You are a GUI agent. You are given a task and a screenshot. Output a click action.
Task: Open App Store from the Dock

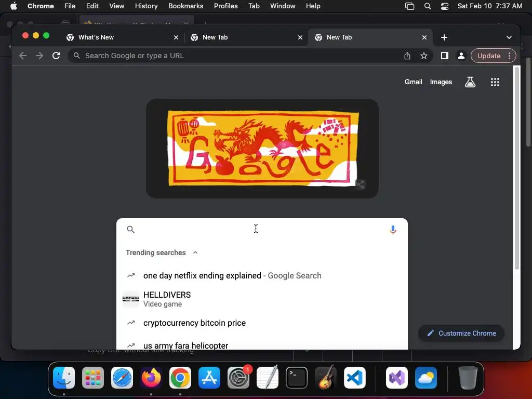pyautogui.click(x=209, y=378)
